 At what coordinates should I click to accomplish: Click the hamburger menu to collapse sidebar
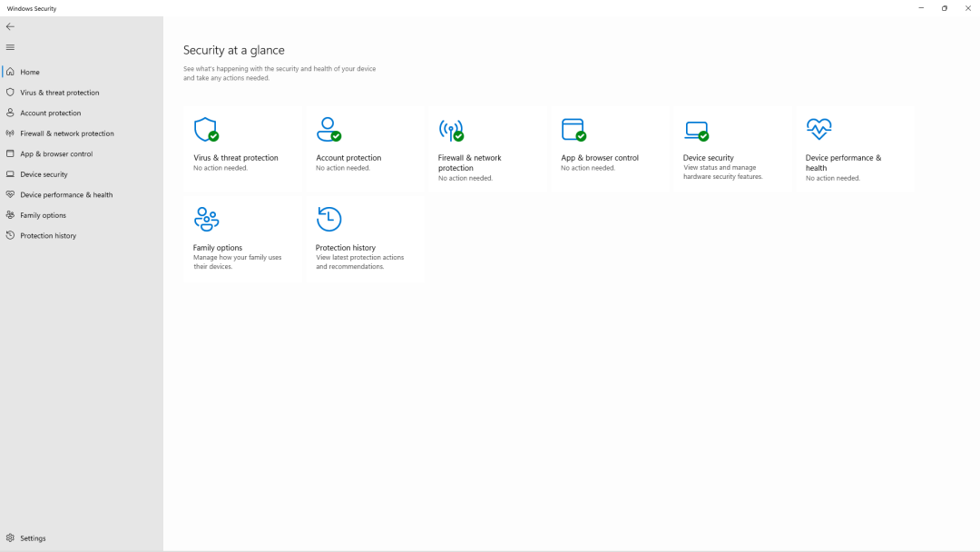tap(10, 47)
